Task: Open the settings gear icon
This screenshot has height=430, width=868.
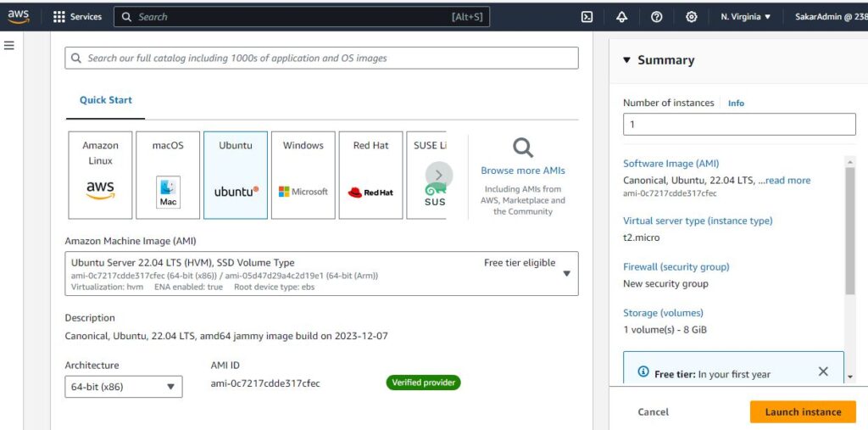Action: pos(692,17)
